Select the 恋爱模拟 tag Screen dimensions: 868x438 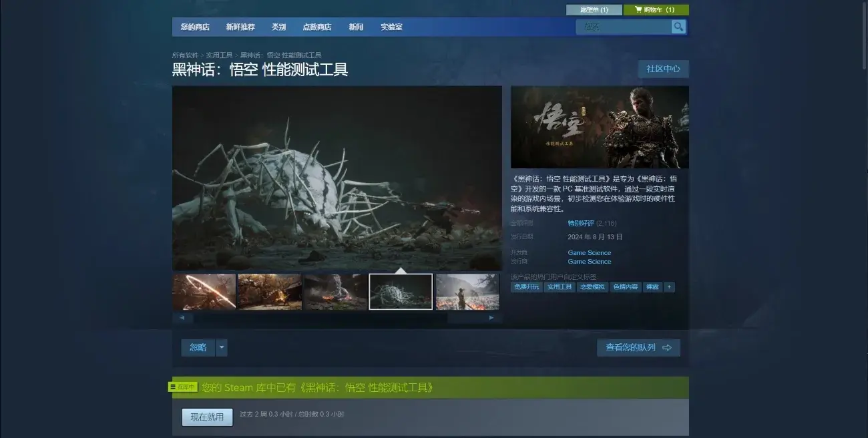pyautogui.click(x=592, y=287)
